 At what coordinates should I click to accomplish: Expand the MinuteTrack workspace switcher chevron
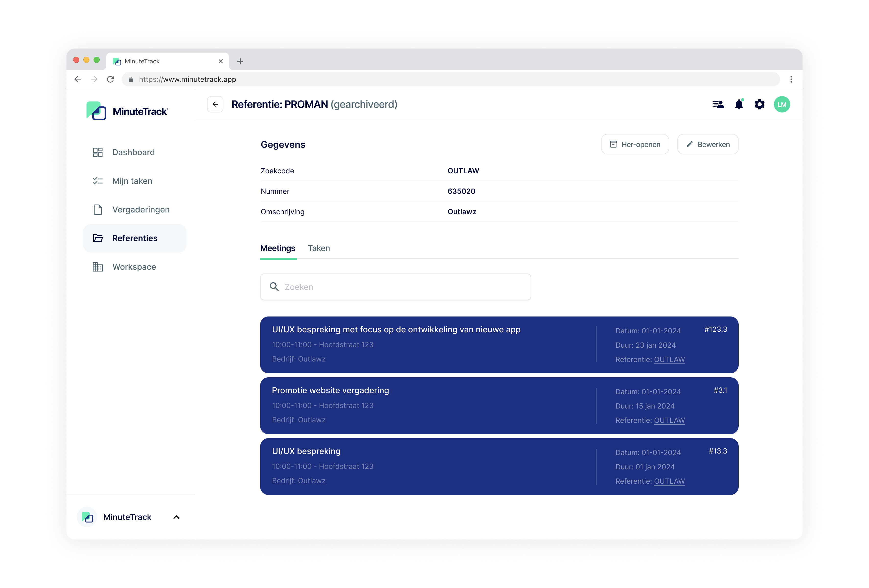177,517
